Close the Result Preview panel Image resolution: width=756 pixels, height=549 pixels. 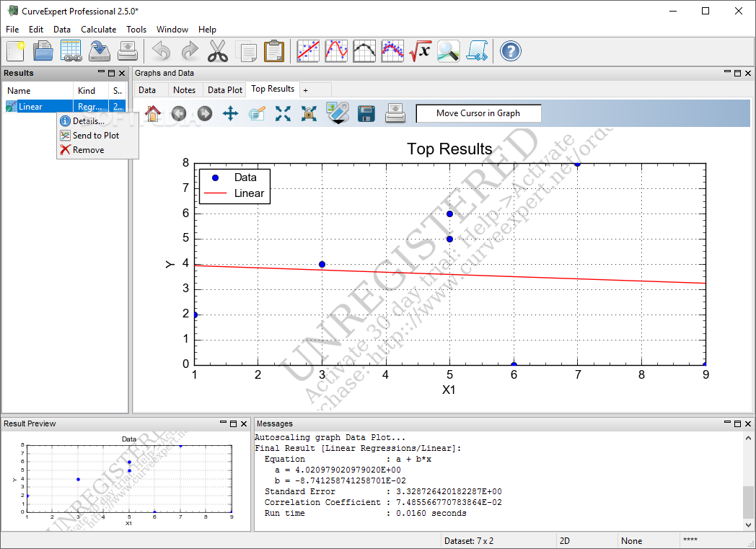click(x=244, y=423)
